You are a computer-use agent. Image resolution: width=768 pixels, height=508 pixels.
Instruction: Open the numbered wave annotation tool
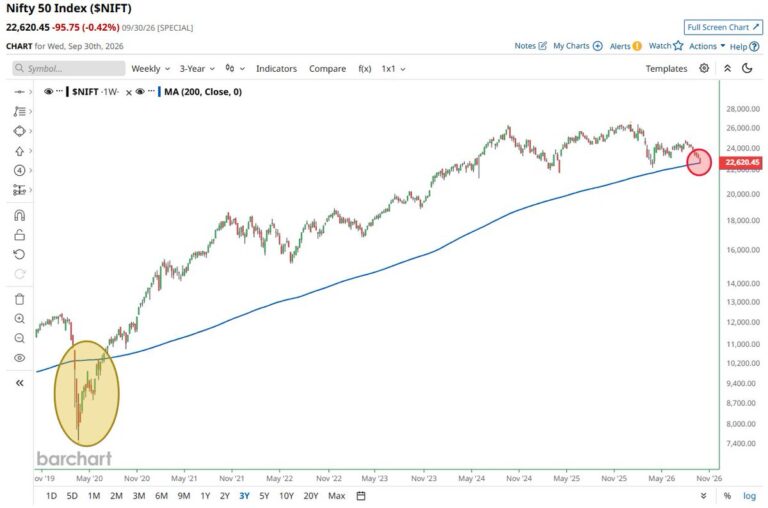(19, 170)
